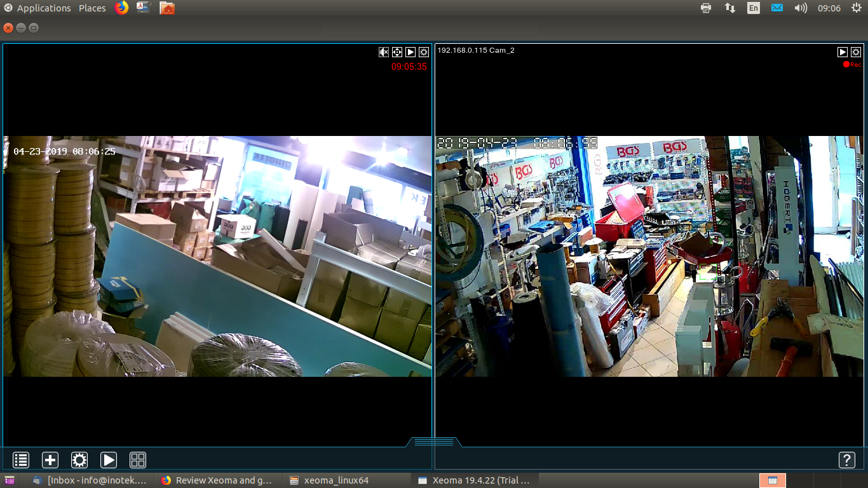The width and height of the screenshot is (868, 488).
Task: Open detailed settings gear for left camera
Action: coord(424,52)
